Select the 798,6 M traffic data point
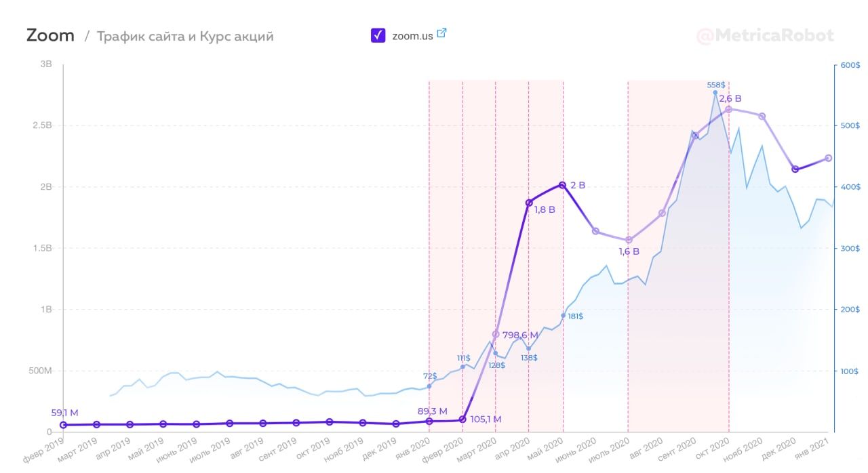The width and height of the screenshot is (868, 473). point(496,334)
